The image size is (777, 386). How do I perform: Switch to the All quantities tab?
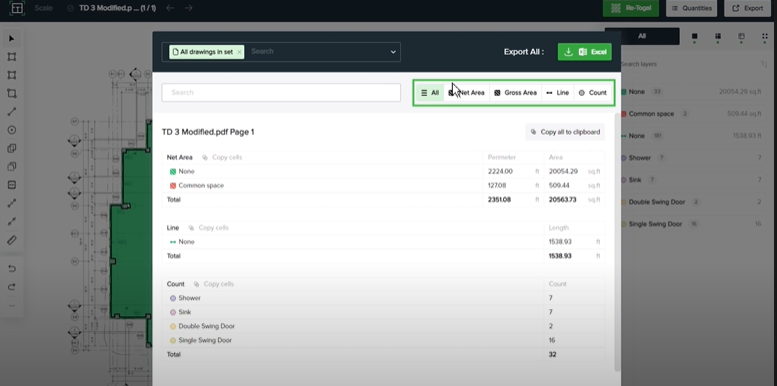(x=430, y=93)
